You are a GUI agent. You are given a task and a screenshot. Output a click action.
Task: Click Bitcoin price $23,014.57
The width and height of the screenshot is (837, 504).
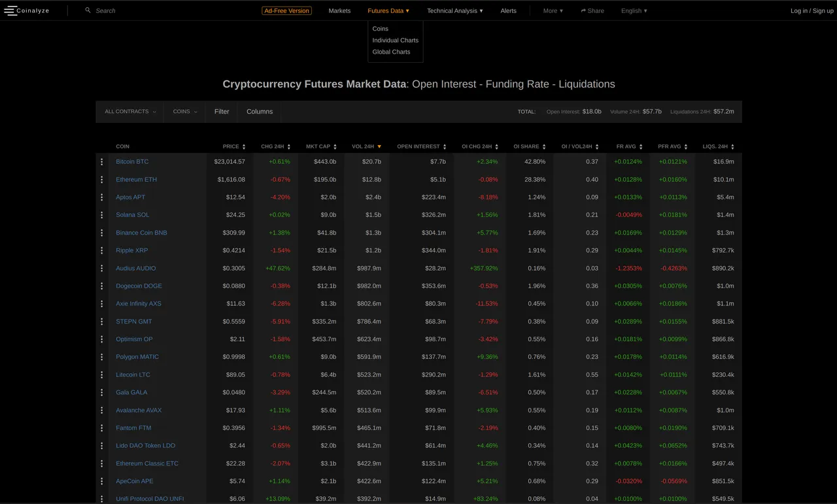[x=230, y=161]
